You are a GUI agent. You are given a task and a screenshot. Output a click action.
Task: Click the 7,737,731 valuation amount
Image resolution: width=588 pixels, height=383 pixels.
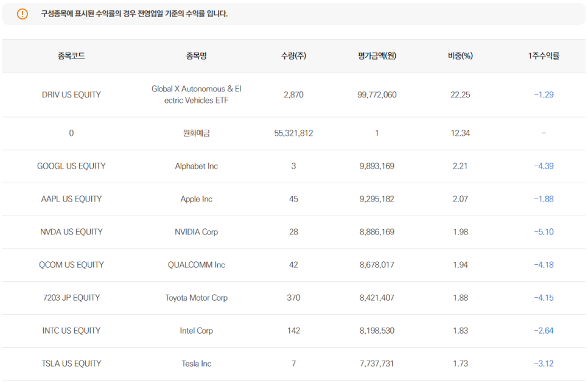click(x=377, y=364)
